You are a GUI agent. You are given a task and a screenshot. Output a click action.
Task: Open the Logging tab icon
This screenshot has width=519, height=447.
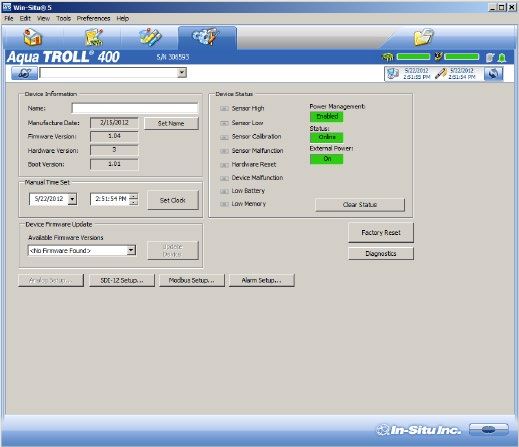(94, 37)
